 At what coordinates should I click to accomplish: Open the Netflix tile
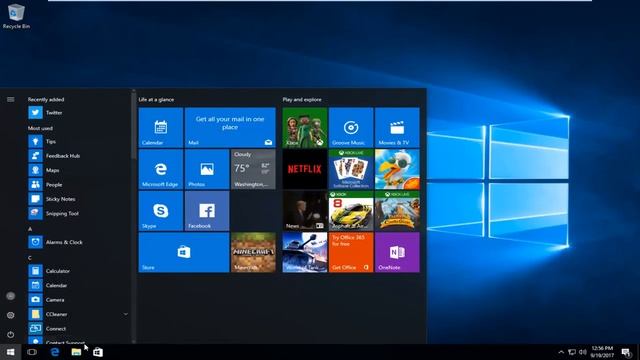305,169
